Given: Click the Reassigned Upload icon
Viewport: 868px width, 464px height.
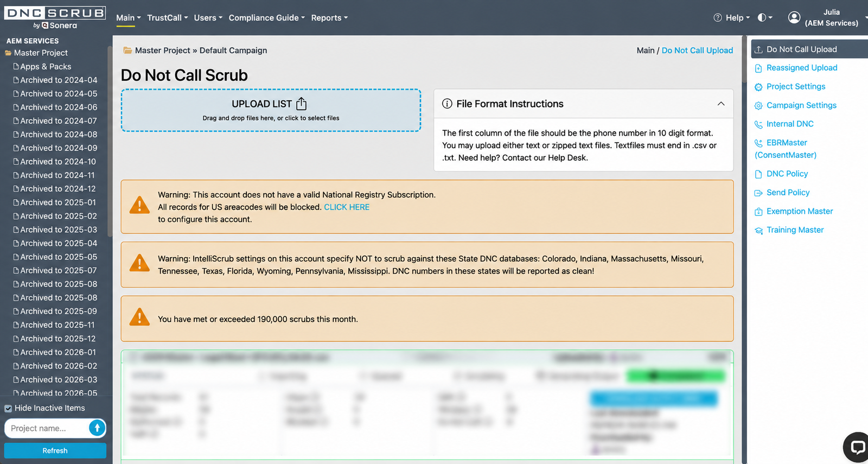Looking at the screenshot, I should pyautogui.click(x=758, y=68).
